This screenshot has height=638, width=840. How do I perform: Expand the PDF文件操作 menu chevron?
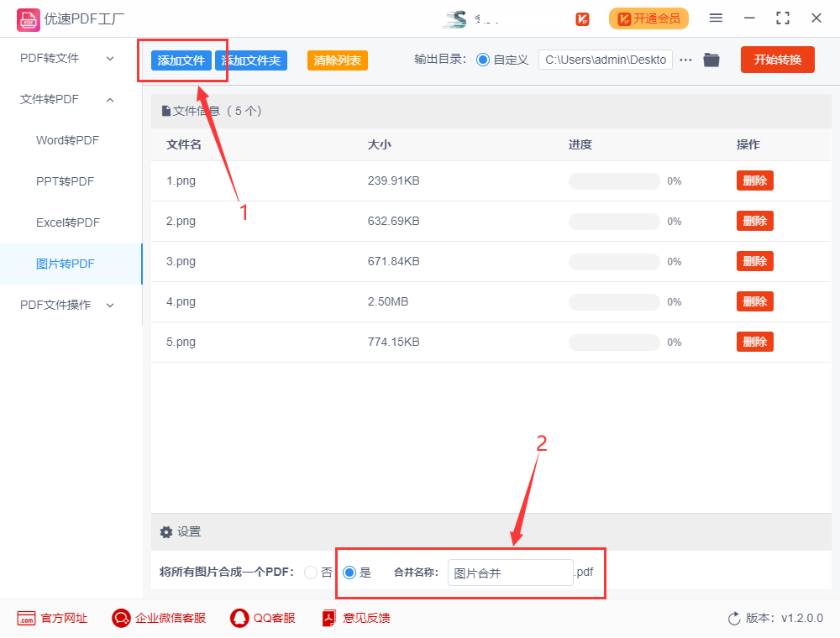tap(110, 305)
